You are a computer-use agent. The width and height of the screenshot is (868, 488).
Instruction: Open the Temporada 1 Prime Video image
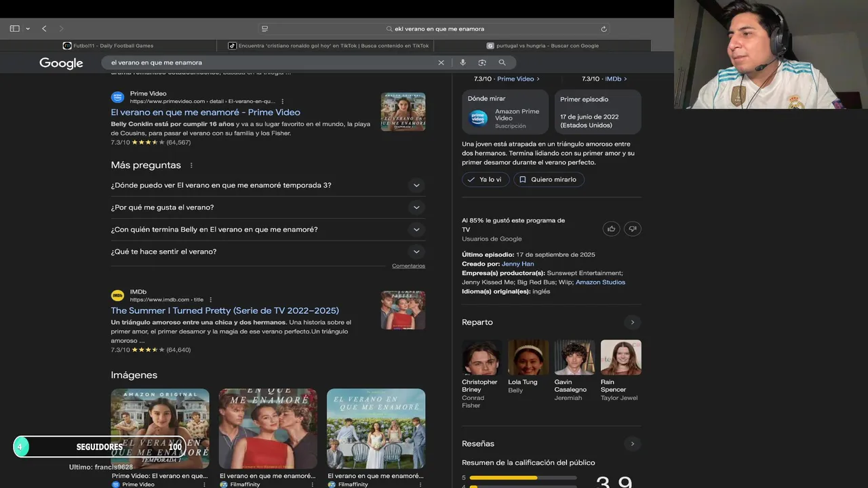click(160, 429)
